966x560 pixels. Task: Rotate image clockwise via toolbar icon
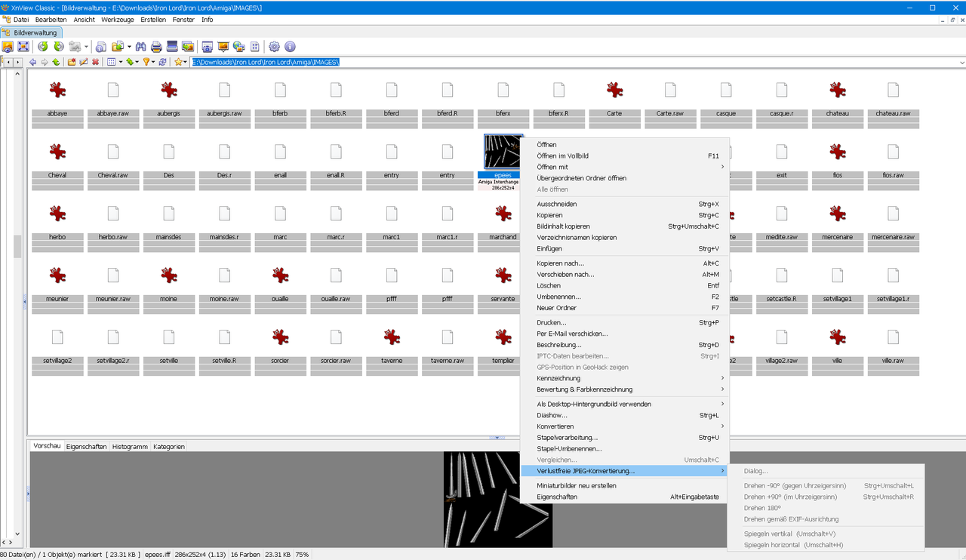pos(58,47)
